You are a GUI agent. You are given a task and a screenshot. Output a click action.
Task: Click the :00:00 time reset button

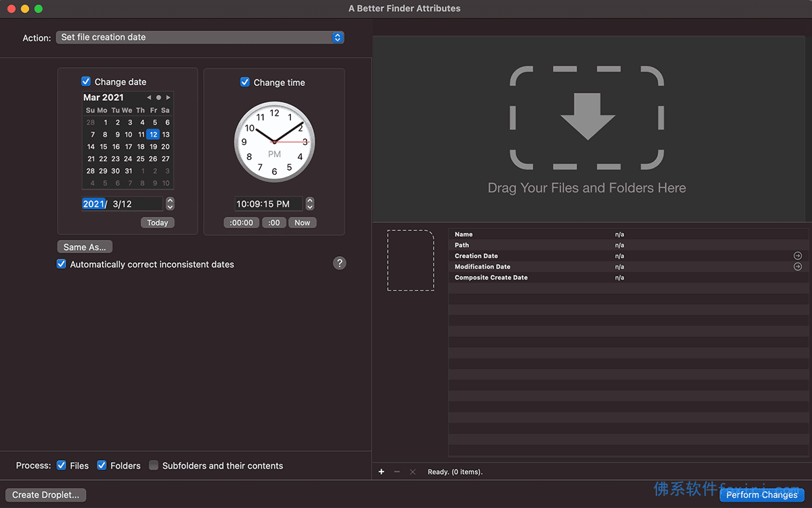[x=242, y=222]
